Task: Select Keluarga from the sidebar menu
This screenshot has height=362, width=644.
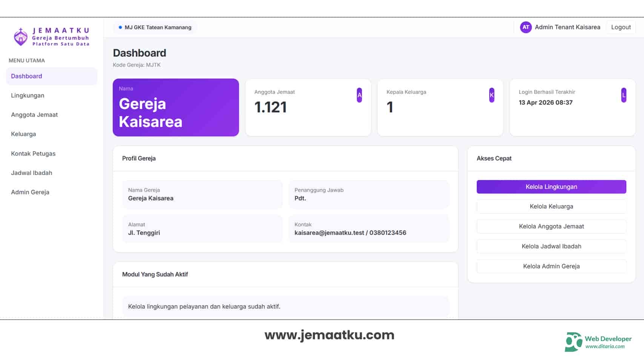Action: (x=23, y=134)
